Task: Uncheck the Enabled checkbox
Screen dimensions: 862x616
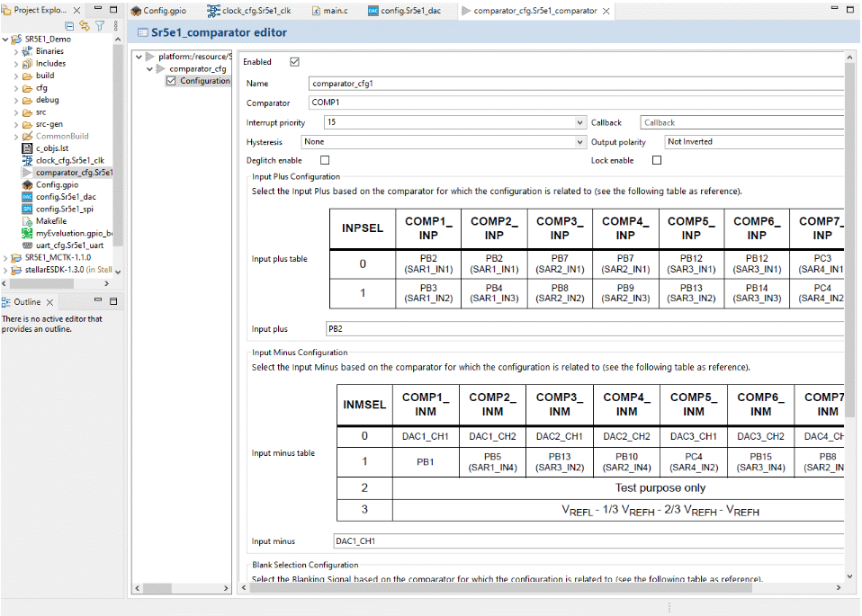Action: click(293, 61)
